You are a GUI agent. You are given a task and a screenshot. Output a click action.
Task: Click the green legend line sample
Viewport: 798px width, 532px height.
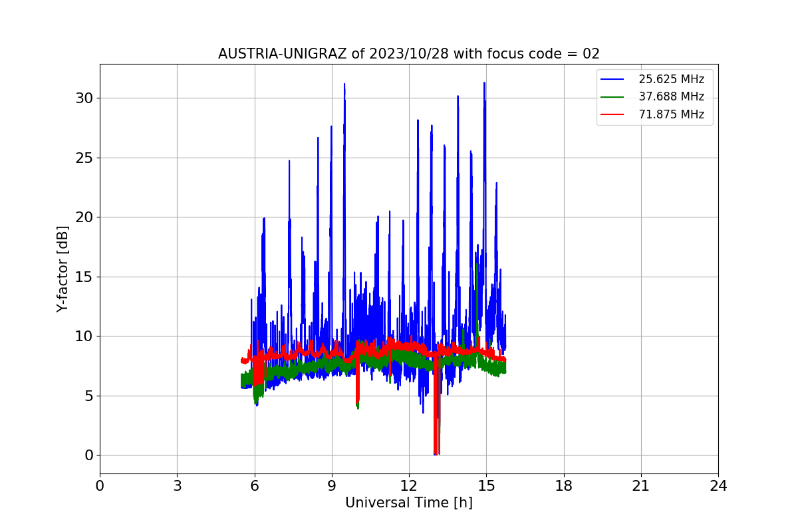click(x=612, y=97)
